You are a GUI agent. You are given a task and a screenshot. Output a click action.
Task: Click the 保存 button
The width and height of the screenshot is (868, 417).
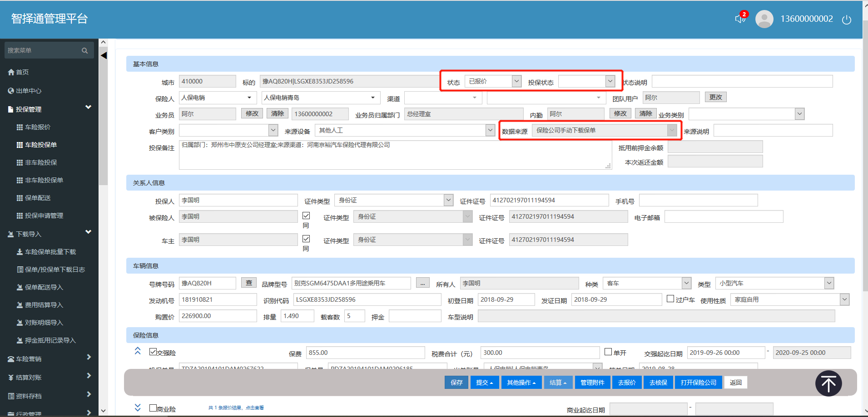coord(456,383)
